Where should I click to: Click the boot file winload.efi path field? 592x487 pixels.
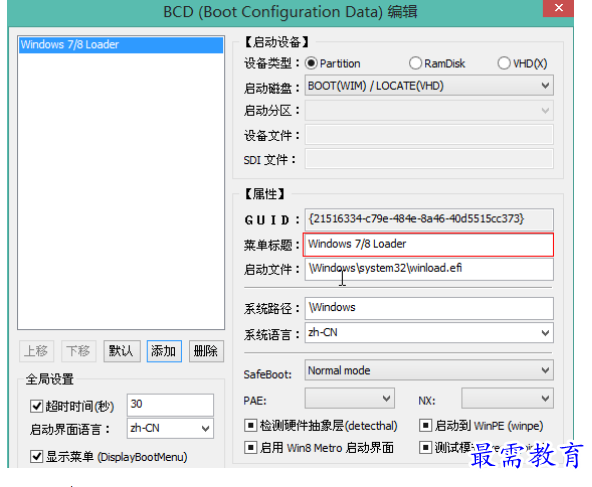point(429,269)
